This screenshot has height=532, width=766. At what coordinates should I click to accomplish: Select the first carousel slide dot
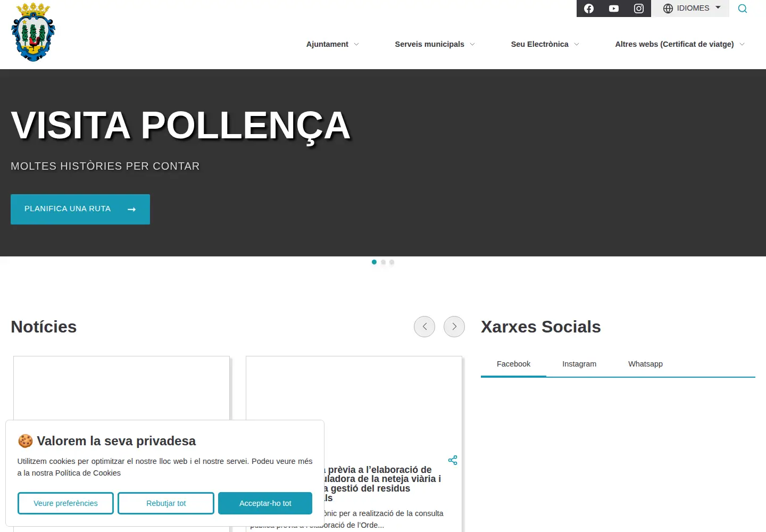[374, 262]
